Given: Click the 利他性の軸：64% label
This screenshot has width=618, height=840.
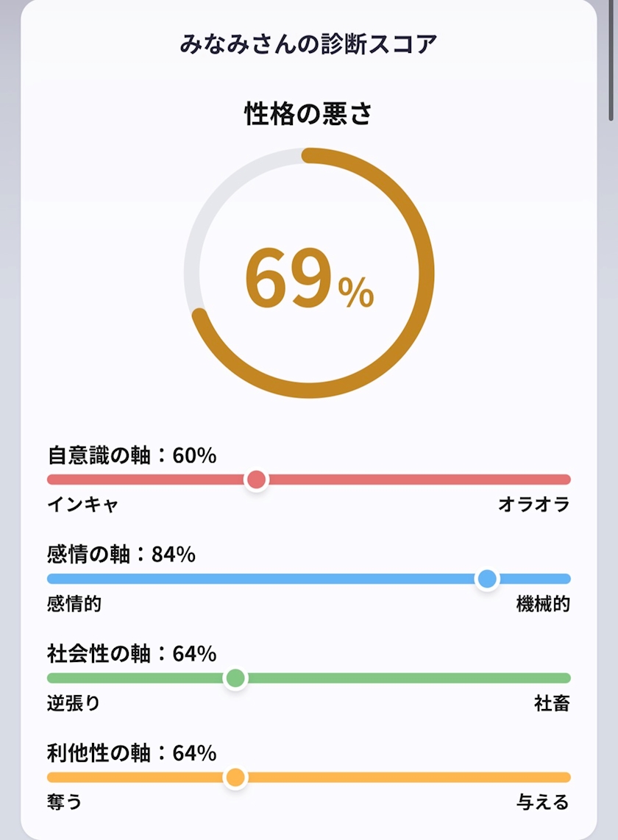Looking at the screenshot, I should 132,752.
